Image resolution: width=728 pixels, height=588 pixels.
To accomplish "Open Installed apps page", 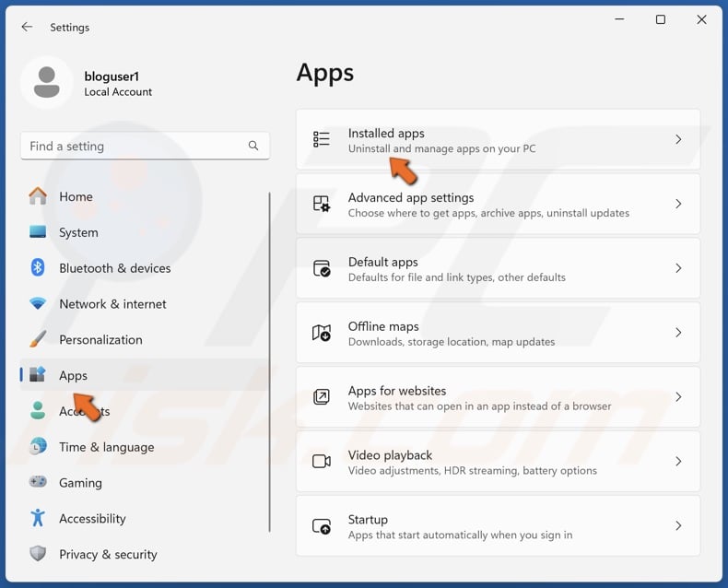I will (499, 139).
